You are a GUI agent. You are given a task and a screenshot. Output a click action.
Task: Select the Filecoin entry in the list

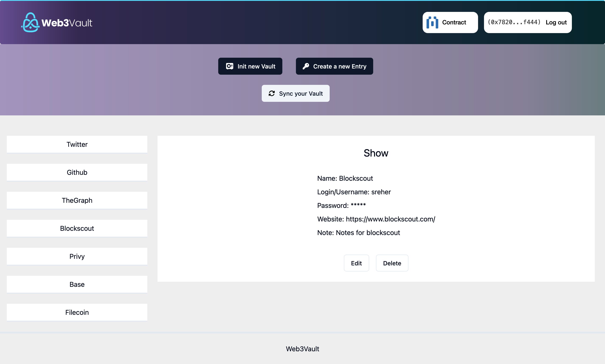(x=77, y=312)
